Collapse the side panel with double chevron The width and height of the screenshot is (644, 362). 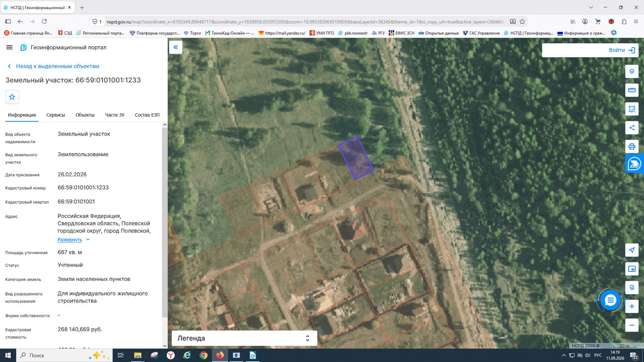coord(176,47)
